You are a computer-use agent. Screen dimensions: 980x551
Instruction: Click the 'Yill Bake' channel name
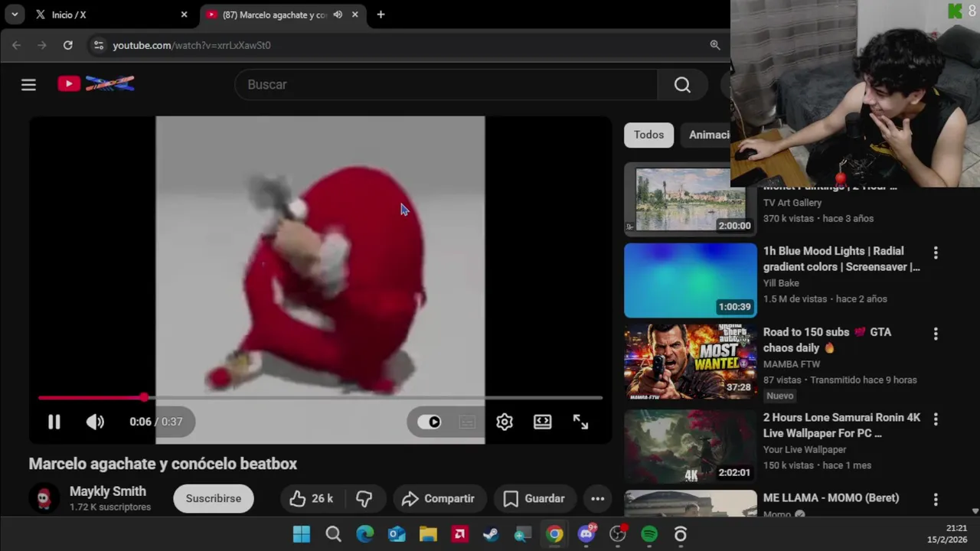pos(781,283)
